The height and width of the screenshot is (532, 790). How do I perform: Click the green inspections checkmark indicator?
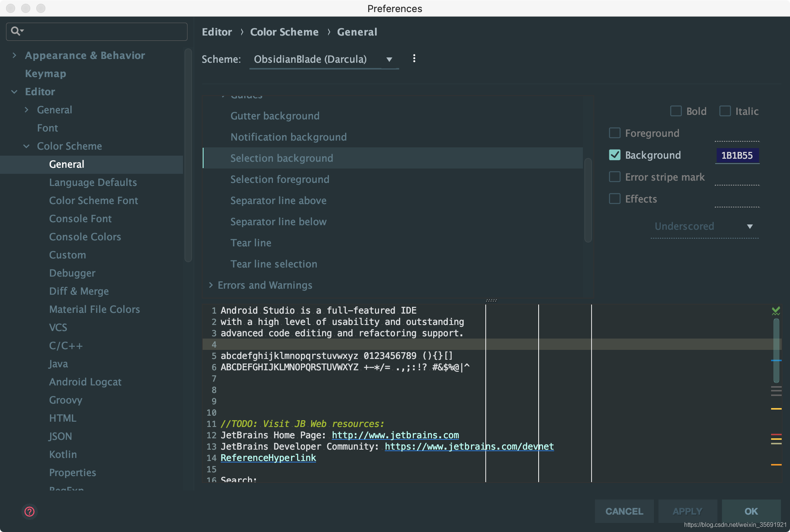click(x=776, y=311)
